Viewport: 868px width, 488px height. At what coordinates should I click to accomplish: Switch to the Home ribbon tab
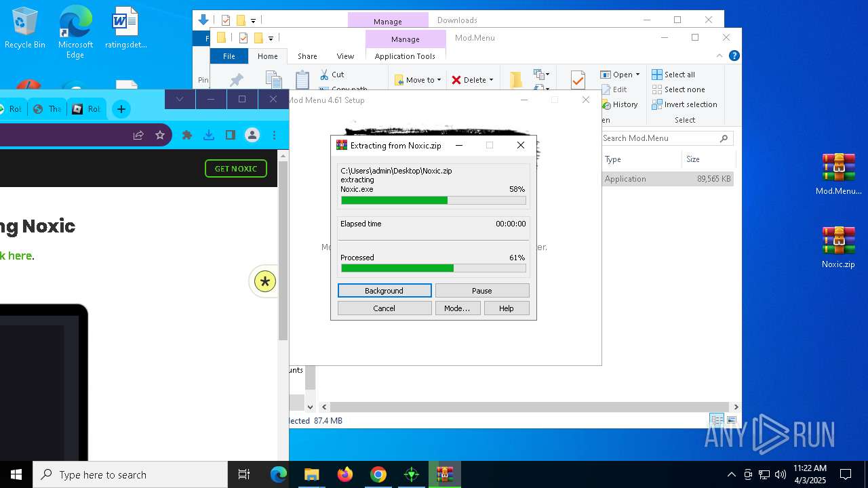268,56
